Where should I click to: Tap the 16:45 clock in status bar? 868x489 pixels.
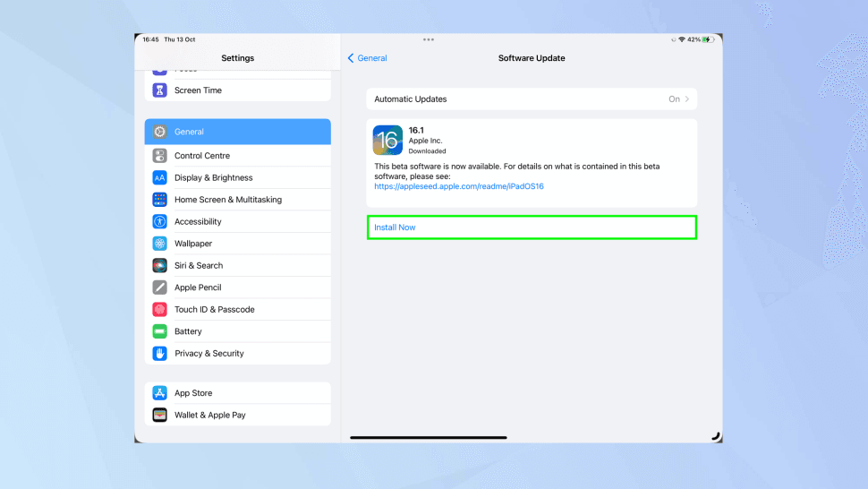click(x=150, y=40)
